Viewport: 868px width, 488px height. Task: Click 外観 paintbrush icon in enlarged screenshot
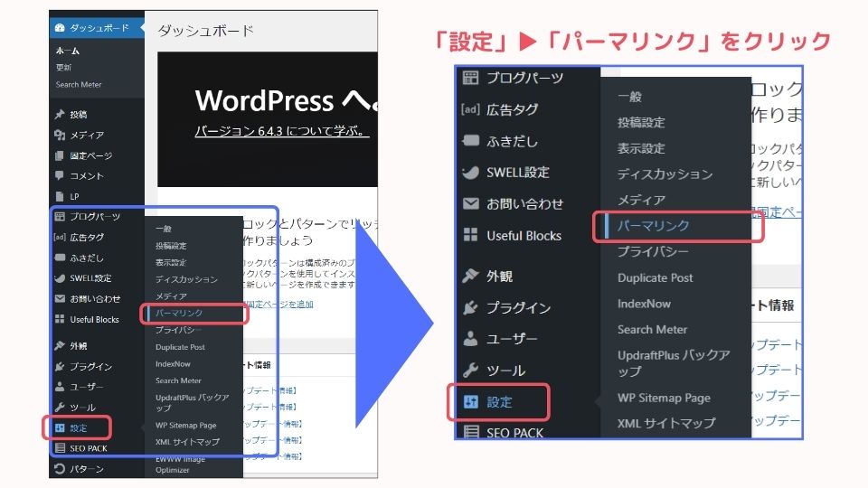point(470,275)
